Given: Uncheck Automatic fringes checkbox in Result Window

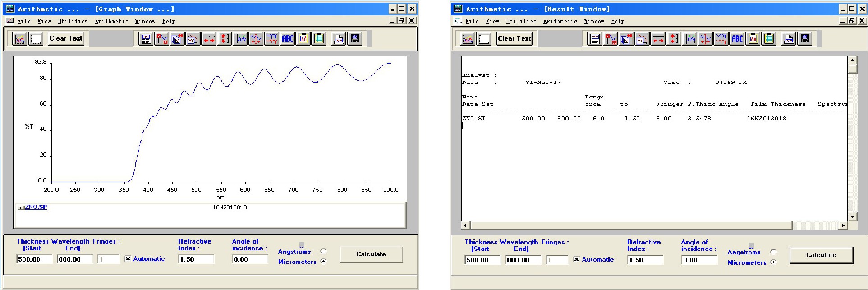Looking at the screenshot, I should 576,259.
